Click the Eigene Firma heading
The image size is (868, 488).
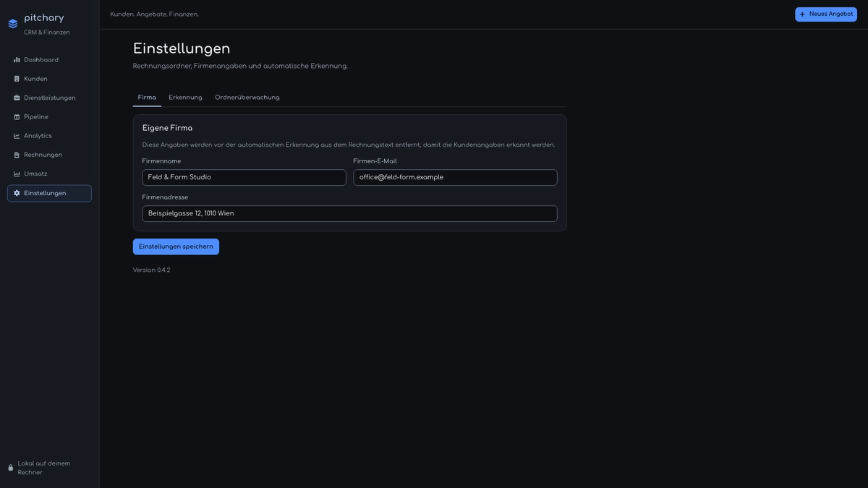168,128
